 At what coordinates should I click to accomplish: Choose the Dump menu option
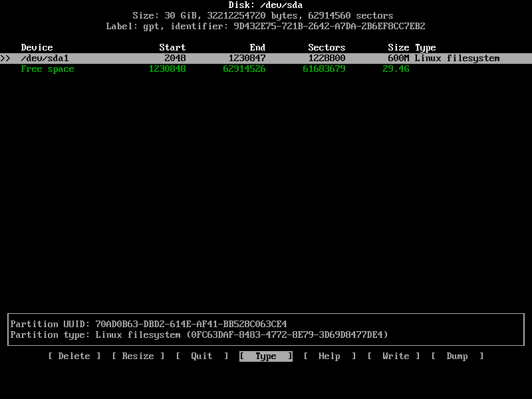(458, 356)
